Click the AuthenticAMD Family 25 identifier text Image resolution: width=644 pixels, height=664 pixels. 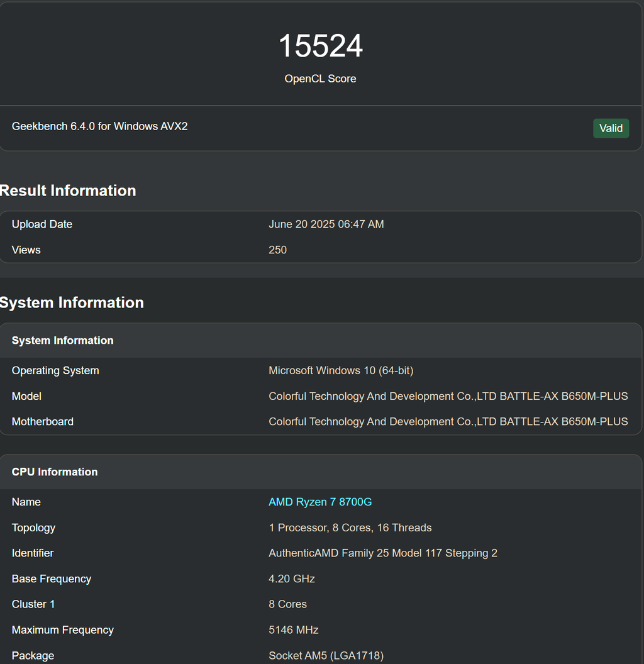[x=382, y=553]
